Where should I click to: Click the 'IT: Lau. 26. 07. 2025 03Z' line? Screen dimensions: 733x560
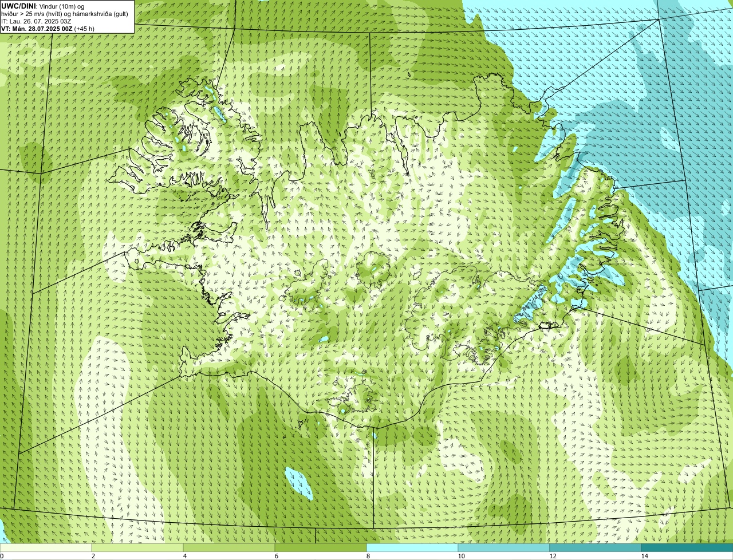pyautogui.click(x=36, y=21)
